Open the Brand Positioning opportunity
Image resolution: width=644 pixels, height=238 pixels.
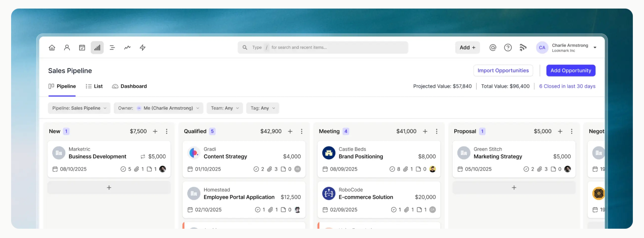361,157
